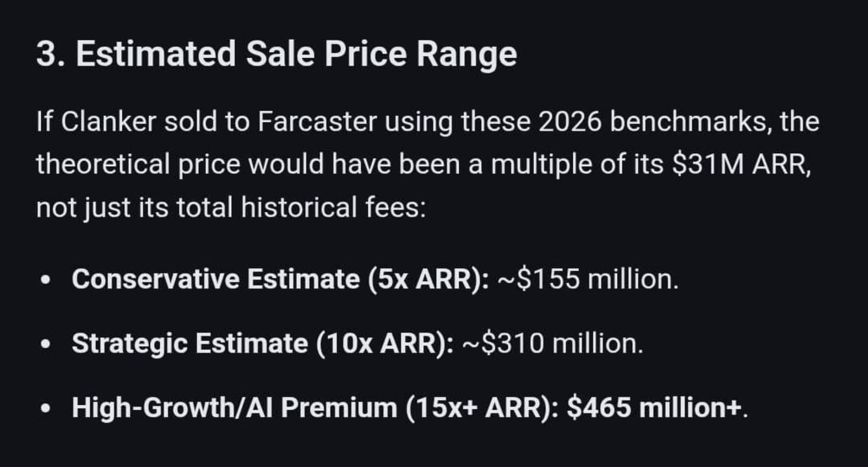Click the bold "Strategic Estimate" label
Image resolution: width=868 pixels, height=467 pixels.
click(x=190, y=343)
